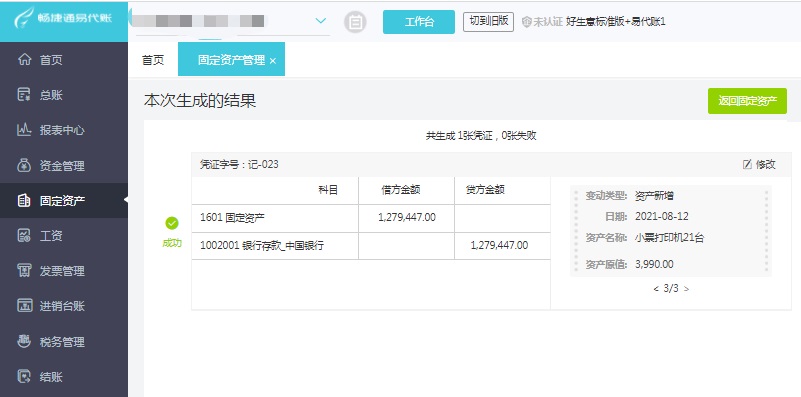Open 总账 general ledger sidebar icon
This screenshot has height=397, width=801.
coord(24,95)
